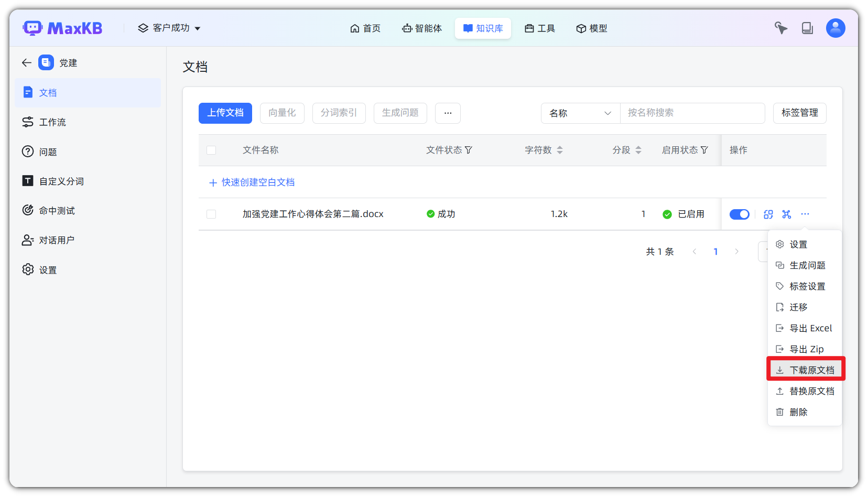Viewport: 868px width, 497px height.
Task: Go to next page arrow
Action: (736, 252)
